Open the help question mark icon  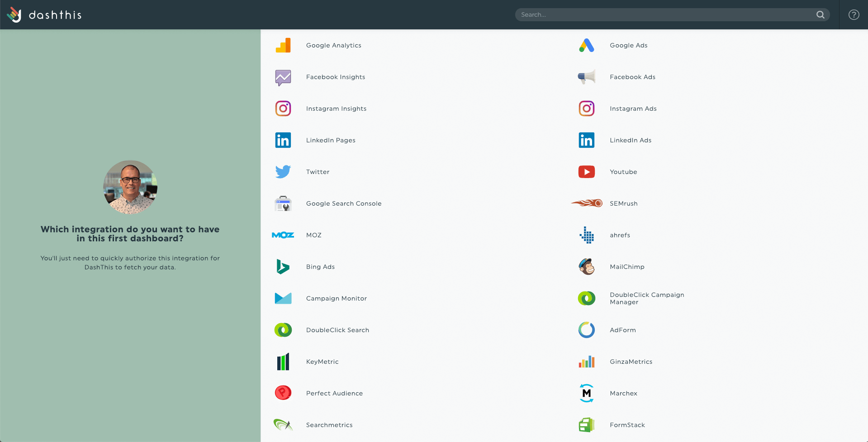(854, 15)
